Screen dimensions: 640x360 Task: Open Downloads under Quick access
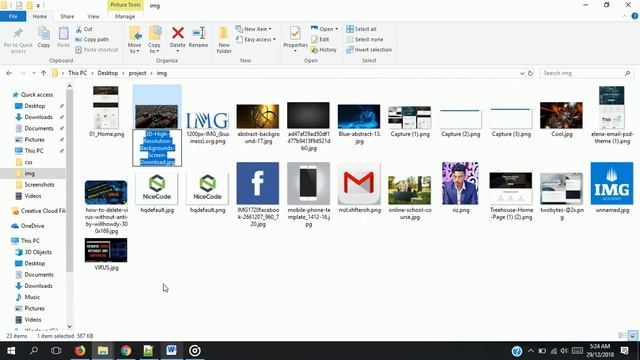[38, 117]
